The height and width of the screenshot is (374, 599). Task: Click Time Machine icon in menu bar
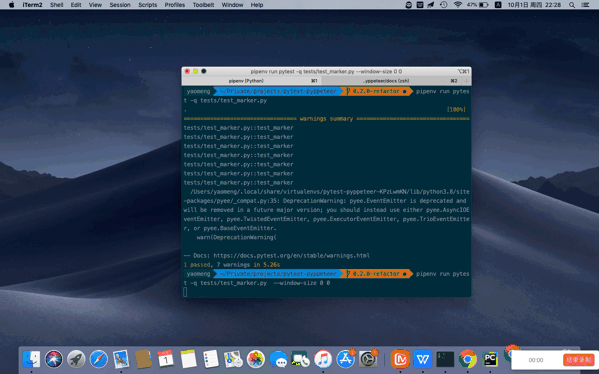click(x=444, y=5)
